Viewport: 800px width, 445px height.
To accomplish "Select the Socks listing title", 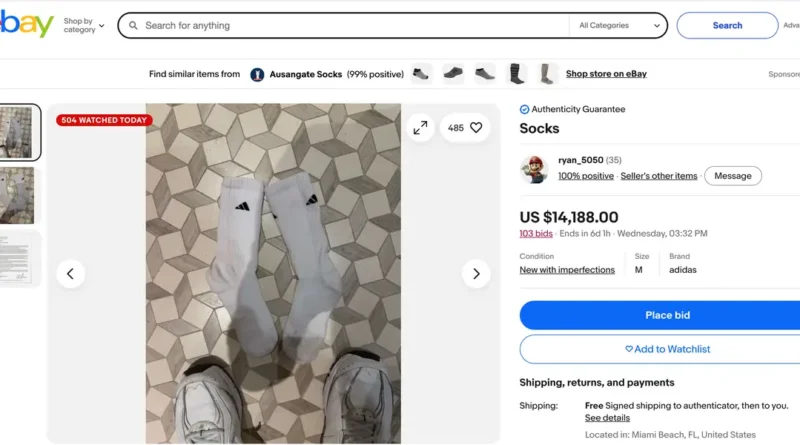I will click(x=539, y=129).
